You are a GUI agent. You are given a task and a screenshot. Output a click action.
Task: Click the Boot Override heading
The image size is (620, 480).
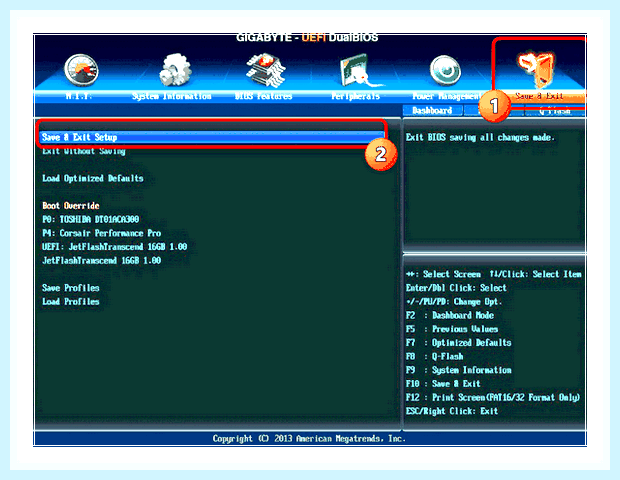tap(71, 206)
